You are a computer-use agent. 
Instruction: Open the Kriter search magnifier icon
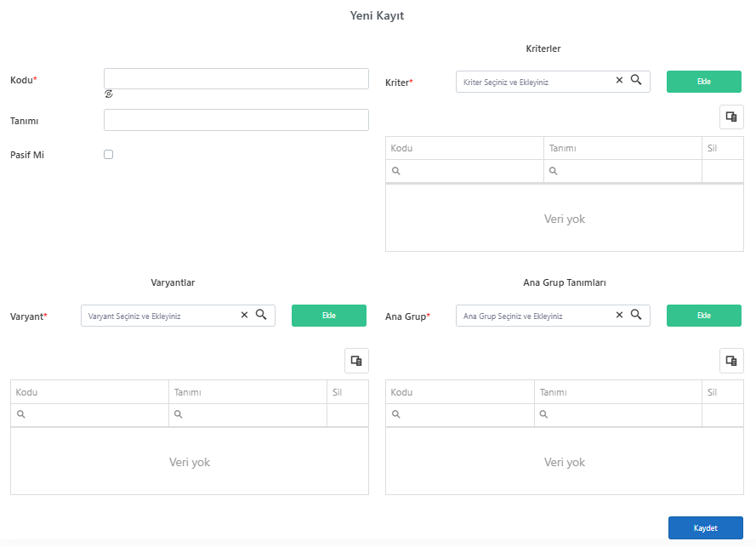point(636,80)
